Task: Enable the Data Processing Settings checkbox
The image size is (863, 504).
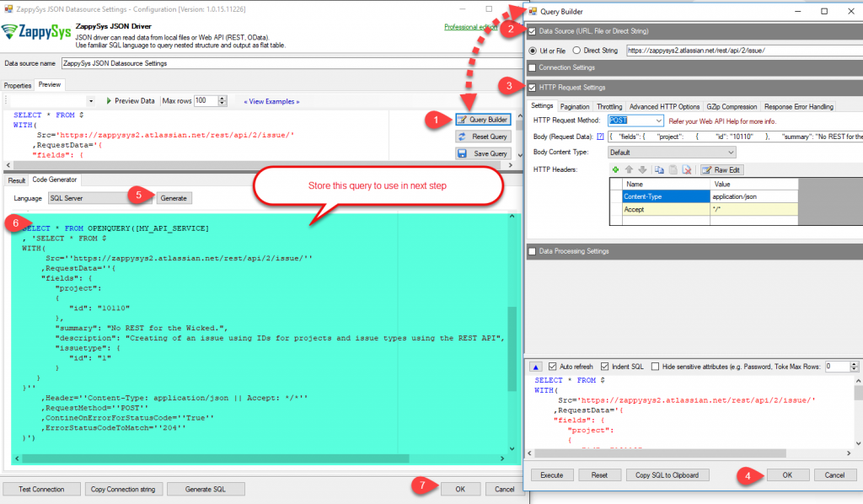Action: click(532, 251)
